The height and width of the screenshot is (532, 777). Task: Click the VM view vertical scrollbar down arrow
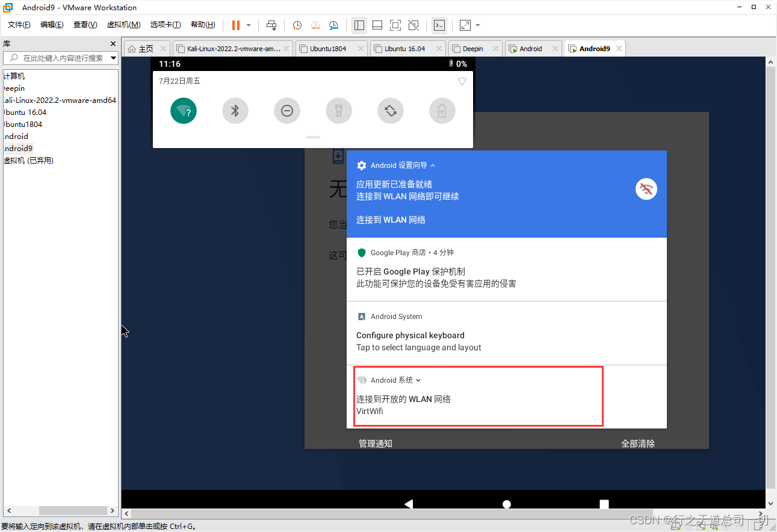[x=770, y=504]
